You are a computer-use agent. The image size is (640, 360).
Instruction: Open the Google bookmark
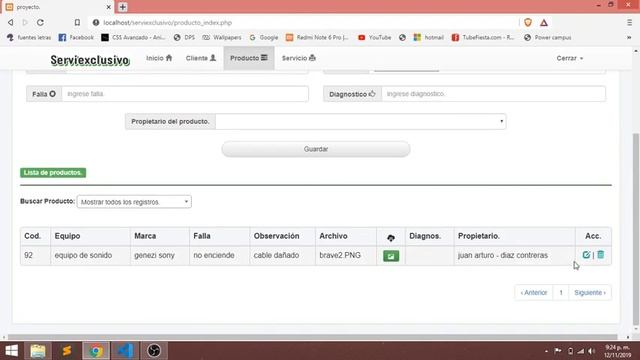(x=264, y=38)
